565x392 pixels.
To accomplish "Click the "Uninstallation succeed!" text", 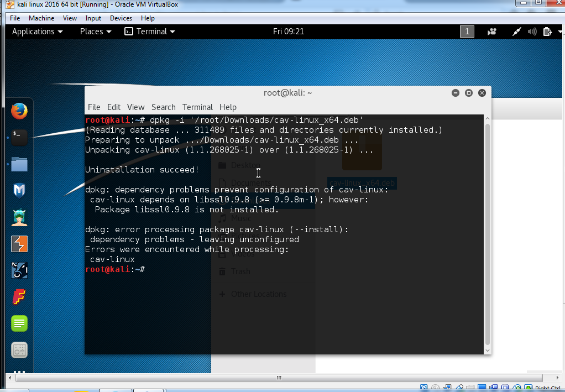I will click(x=142, y=170).
